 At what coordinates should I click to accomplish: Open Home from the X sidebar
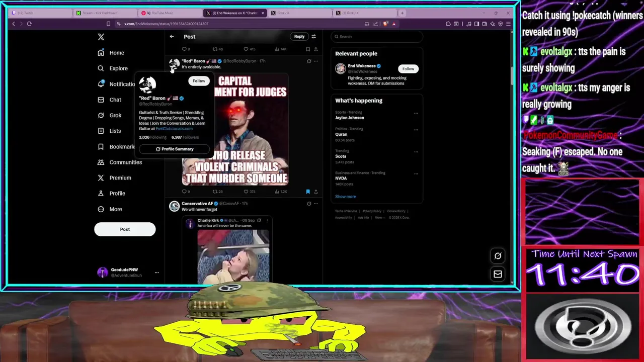111,53
